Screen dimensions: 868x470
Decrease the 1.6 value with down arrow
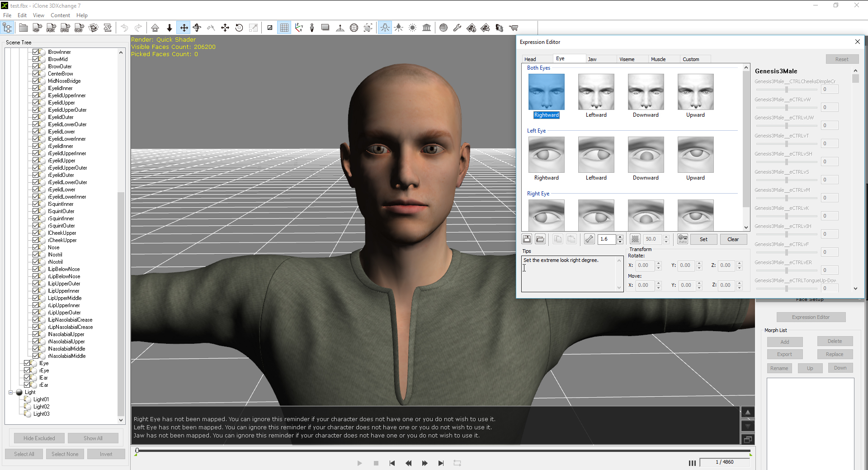[620, 242]
